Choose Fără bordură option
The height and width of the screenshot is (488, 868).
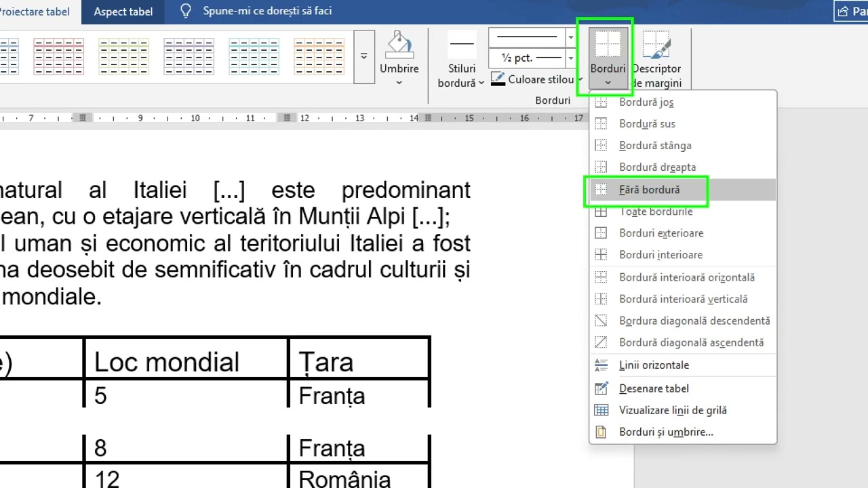[x=683, y=190]
